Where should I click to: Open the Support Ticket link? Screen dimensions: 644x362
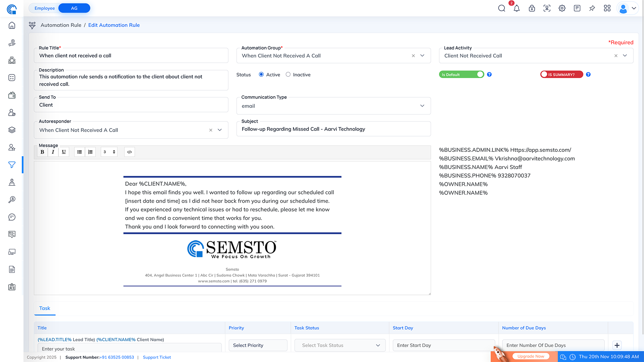coord(157,357)
